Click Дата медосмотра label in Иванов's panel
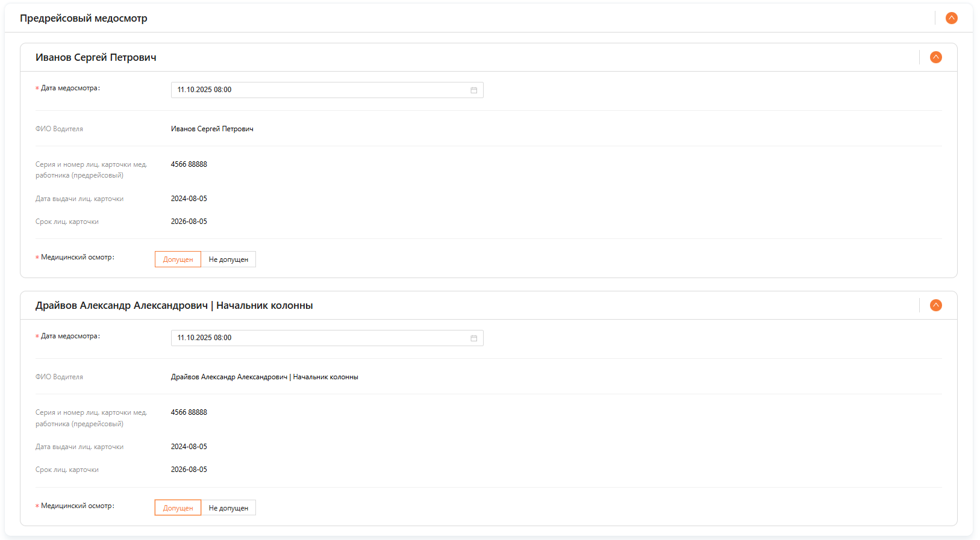Image resolution: width=980 pixels, height=540 pixels. pyautogui.click(x=70, y=88)
